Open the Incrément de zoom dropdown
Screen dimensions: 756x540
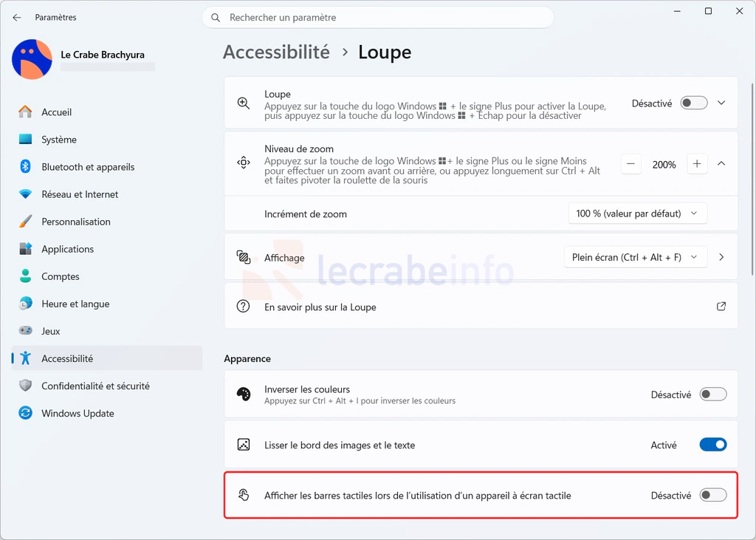coord(637,213)
